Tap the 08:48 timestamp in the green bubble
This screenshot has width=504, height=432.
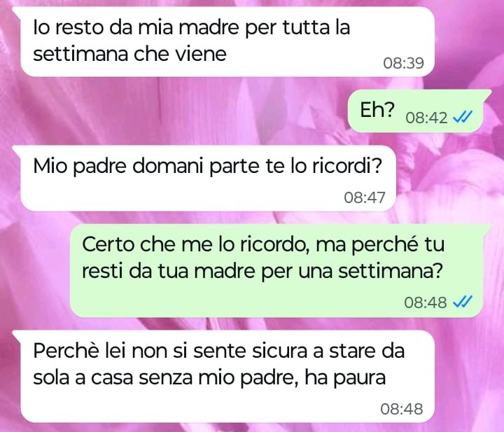pos(426,302)
